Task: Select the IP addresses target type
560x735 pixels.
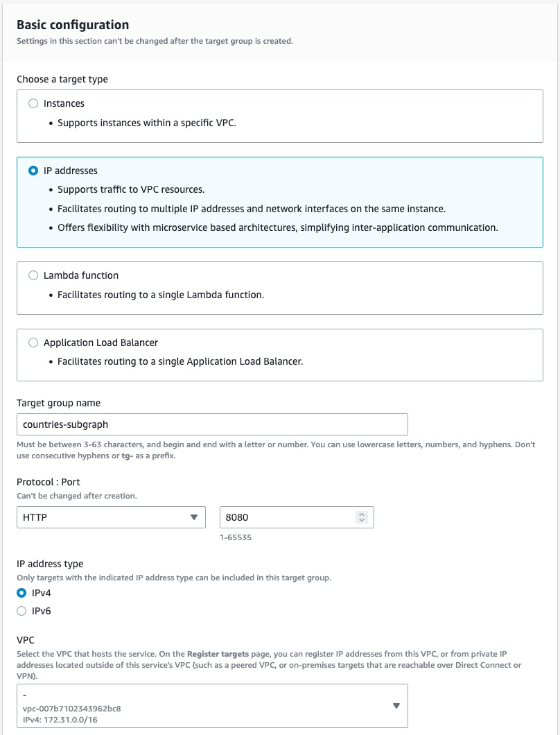Action: pyautogui.click(x=33, y=170)
